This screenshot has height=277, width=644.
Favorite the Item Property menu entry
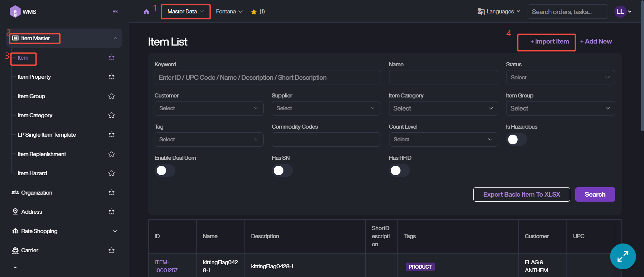pyautogui.click(x=111, y=77)
